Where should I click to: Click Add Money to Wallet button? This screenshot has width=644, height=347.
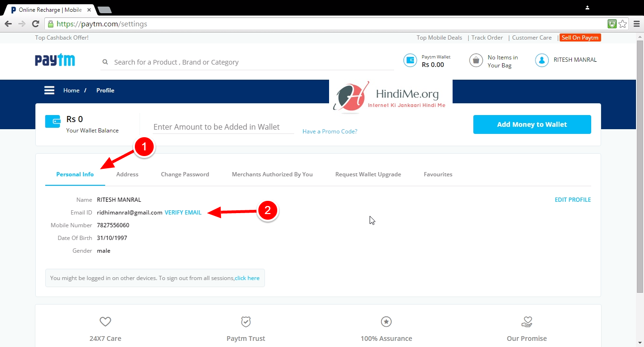tap(532, 124)
